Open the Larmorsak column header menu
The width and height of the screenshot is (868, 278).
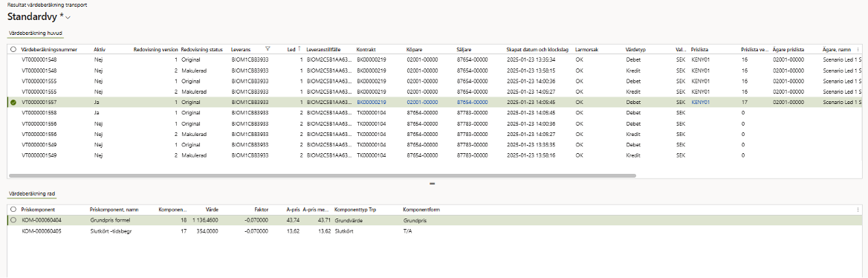586,49
